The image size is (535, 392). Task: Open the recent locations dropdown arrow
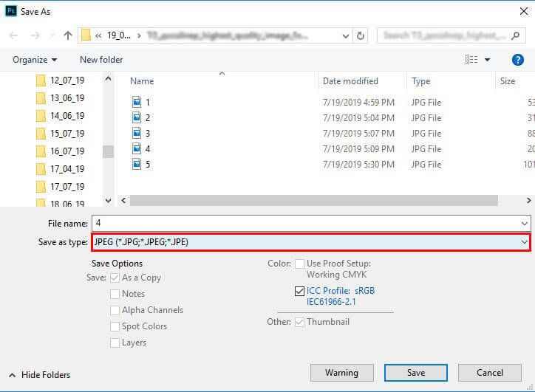[x=52, y=35]
